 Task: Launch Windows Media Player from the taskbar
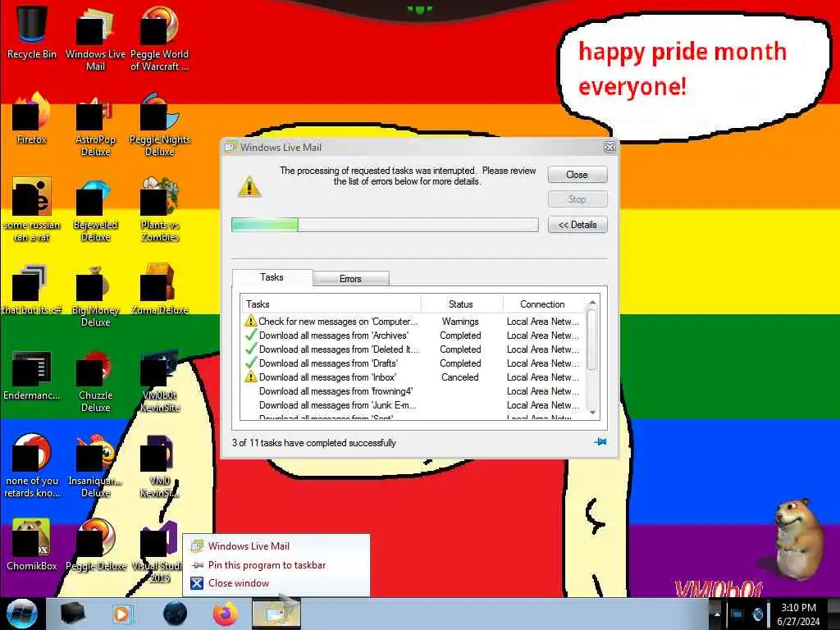(121, 614)
